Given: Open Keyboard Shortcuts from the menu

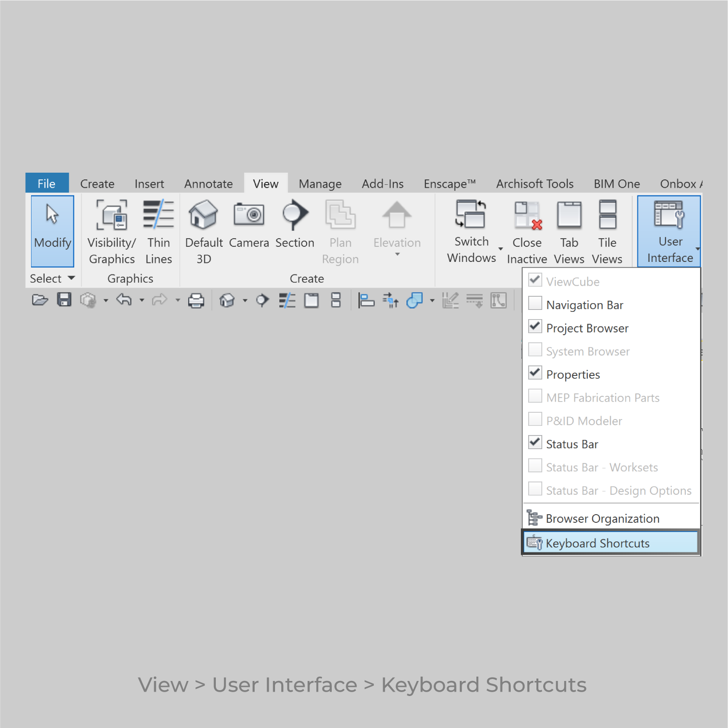Looking at the screenshot, I should tap(598, 543).
